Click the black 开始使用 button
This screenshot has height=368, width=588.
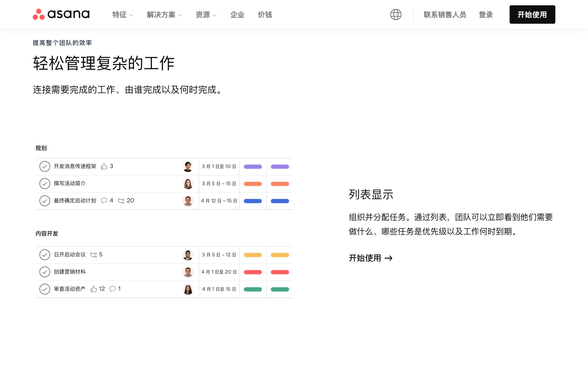[x=532, y=15]
